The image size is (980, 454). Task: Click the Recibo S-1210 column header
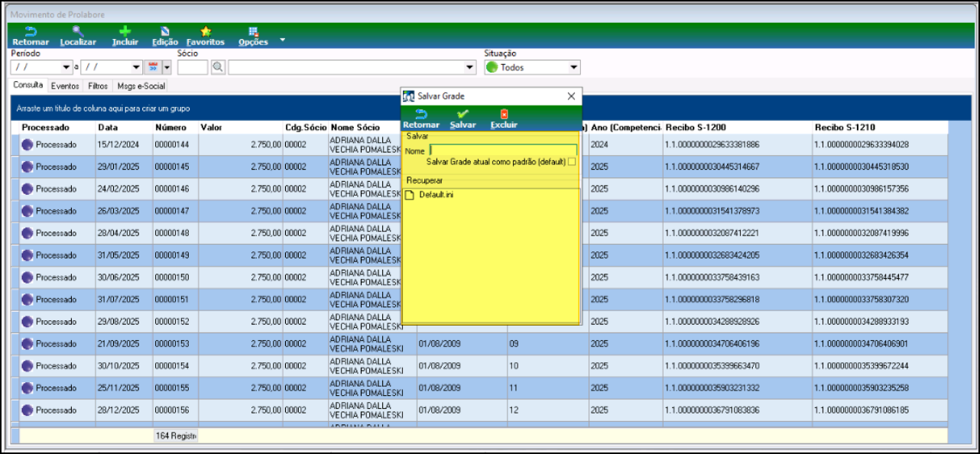click(x=880, y=127)
